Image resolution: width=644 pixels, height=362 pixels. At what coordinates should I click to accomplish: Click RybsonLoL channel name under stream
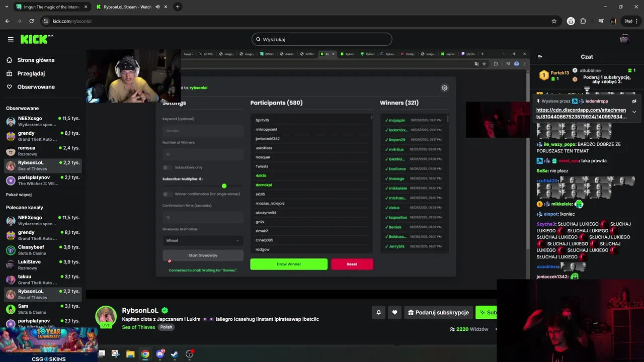pos(140,310)
